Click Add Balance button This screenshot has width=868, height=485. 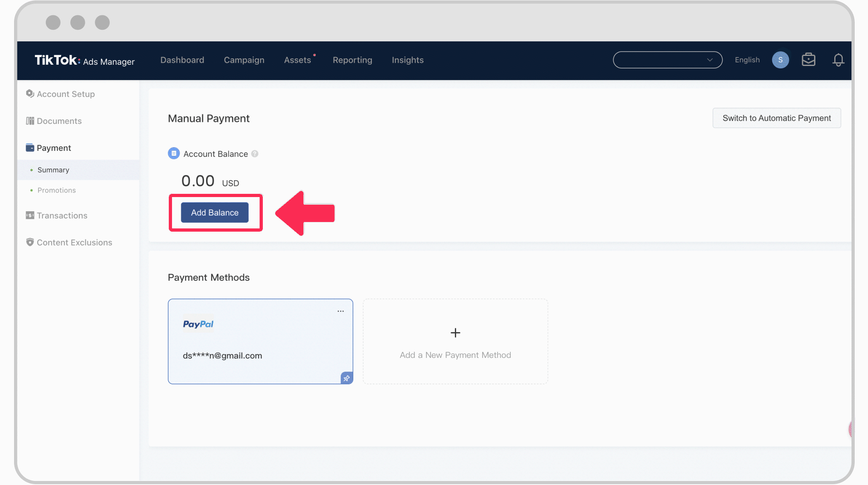click(215, 212)
